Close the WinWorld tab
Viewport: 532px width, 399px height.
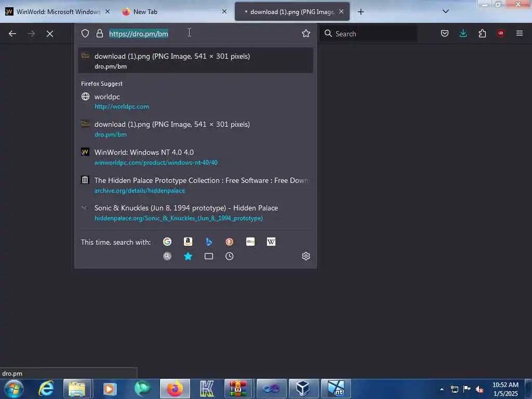point(108,11)
